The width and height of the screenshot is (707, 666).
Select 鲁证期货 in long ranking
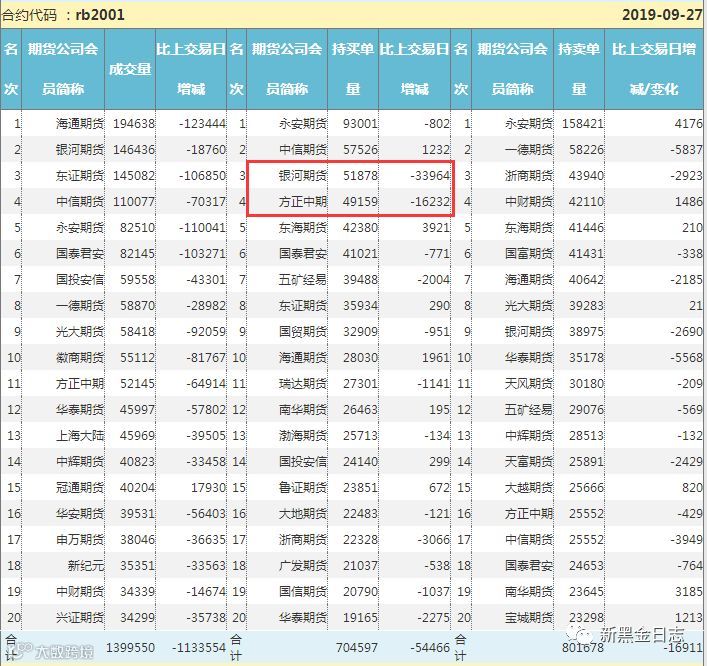303,488
